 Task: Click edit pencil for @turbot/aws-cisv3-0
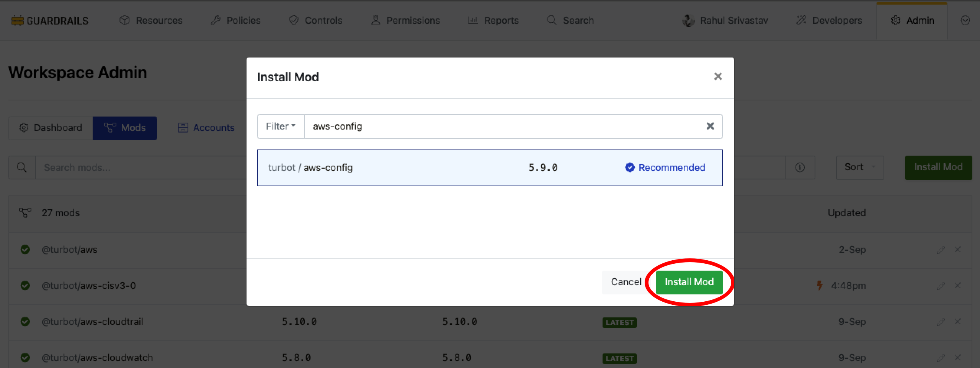click(941, 286)
